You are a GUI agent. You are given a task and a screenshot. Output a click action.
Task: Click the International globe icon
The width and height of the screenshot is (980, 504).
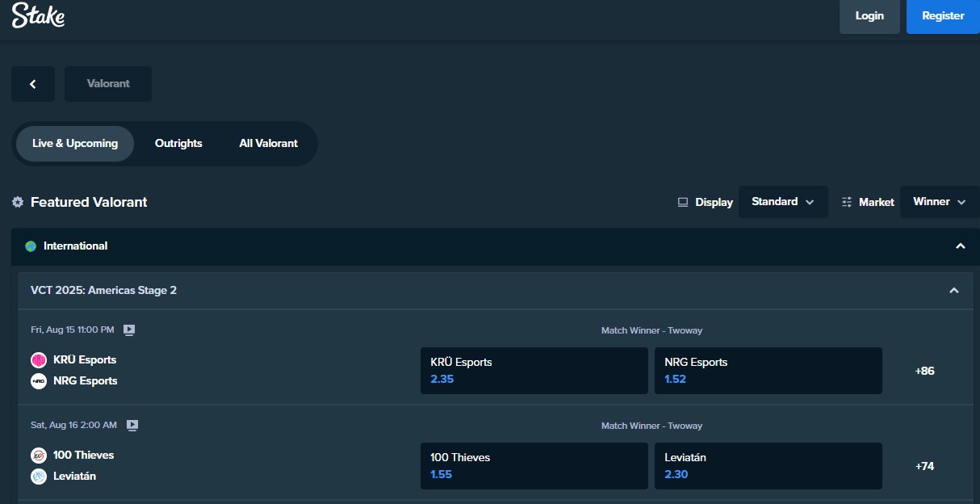[x=31, y=246]
